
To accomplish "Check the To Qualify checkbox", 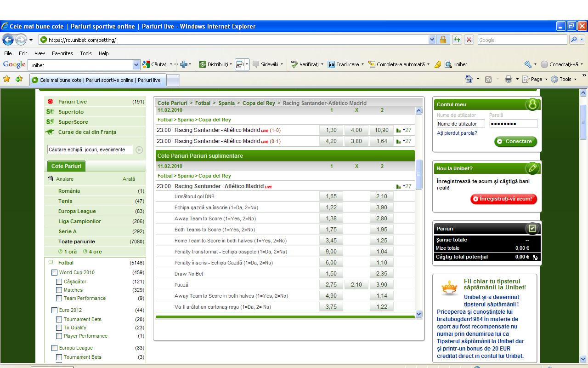I will pos(59,328).
